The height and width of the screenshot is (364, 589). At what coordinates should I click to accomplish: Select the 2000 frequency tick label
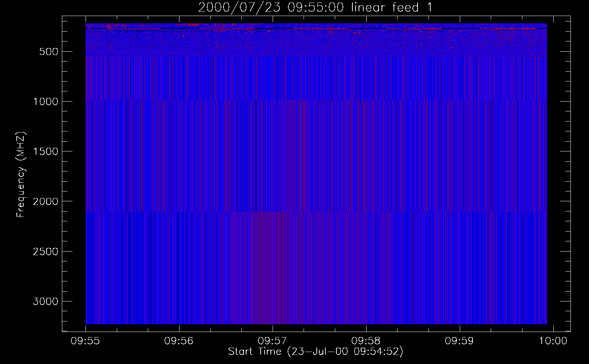click(46, 201)
